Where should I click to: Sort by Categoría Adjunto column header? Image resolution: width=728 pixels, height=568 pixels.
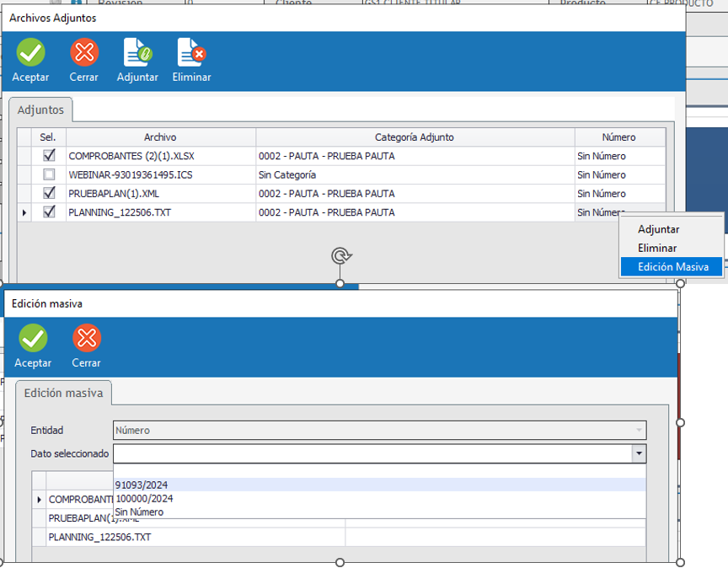click(x=415, y=137)
